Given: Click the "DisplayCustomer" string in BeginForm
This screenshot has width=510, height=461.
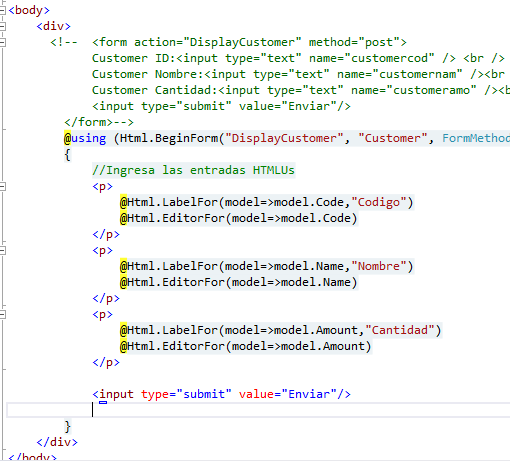Looking at the screenshot, I should (x=284, y=138).
